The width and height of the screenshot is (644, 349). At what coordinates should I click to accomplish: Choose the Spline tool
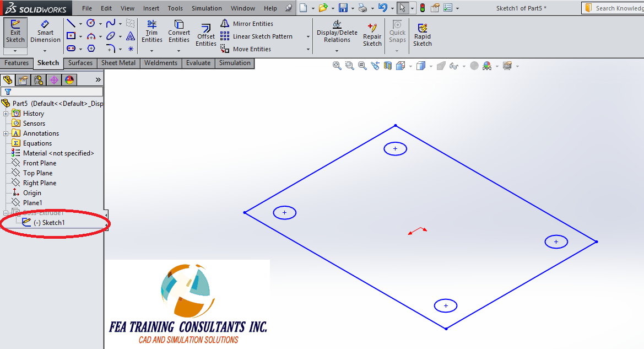point(111,23)
